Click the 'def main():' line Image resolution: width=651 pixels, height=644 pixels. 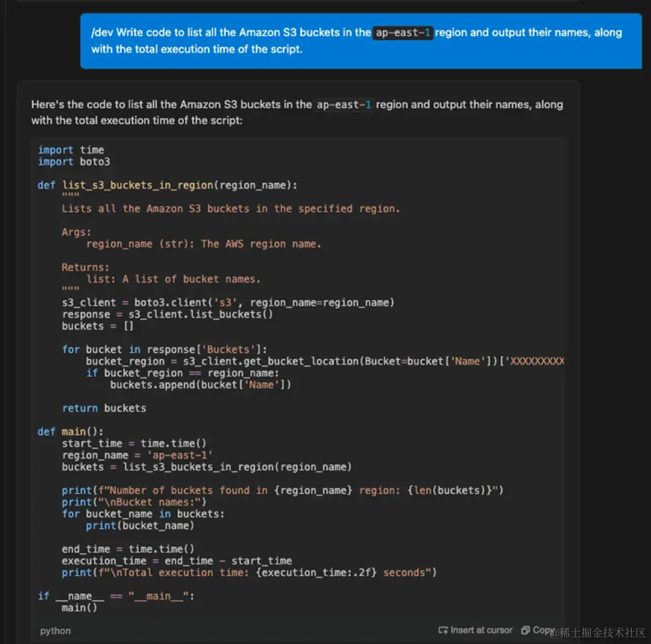(70, 431)
